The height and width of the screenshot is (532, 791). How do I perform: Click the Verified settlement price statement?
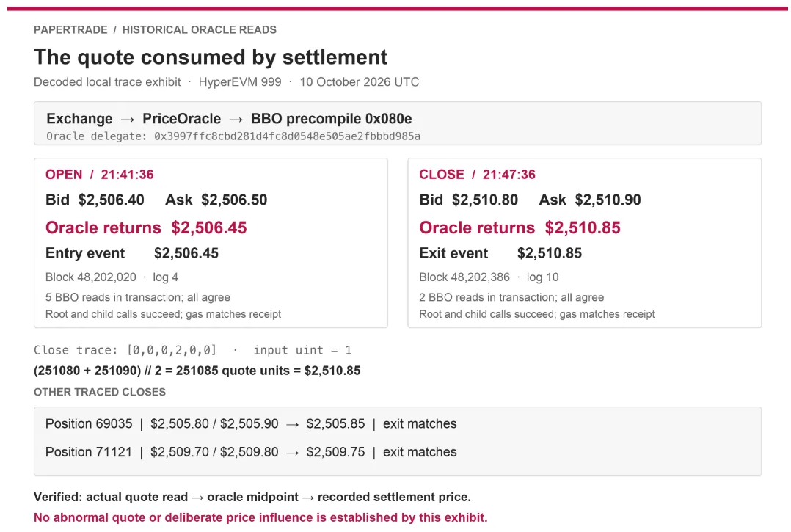pyautogui.click(x=252, y=498)
